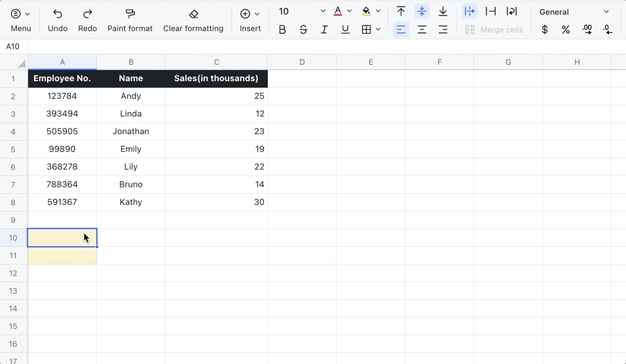Screen dimensions: 626x364
Task: Select column C header
Action: coord(216,62)
